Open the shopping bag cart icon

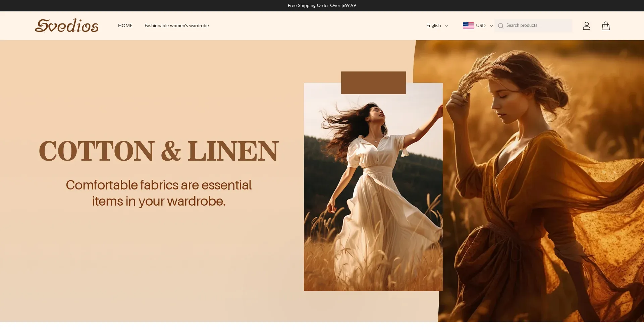click(x=605, y=26)
